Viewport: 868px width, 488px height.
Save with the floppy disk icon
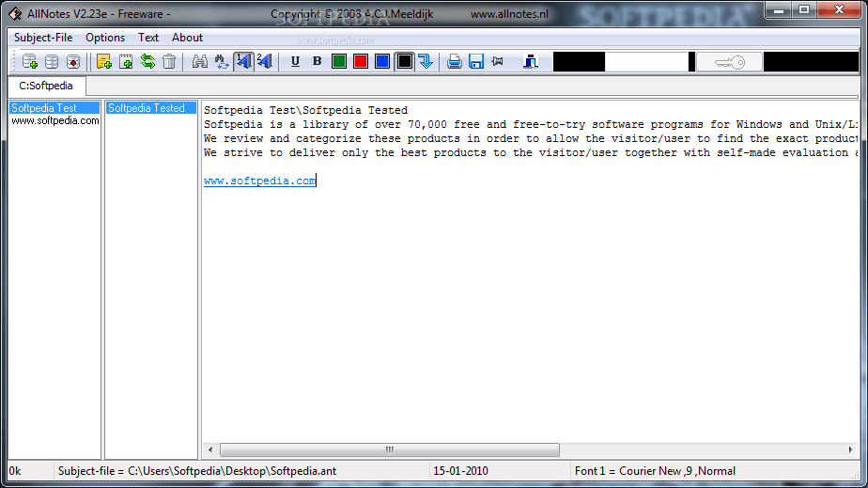pyautogui.click(x=476, y=61)
